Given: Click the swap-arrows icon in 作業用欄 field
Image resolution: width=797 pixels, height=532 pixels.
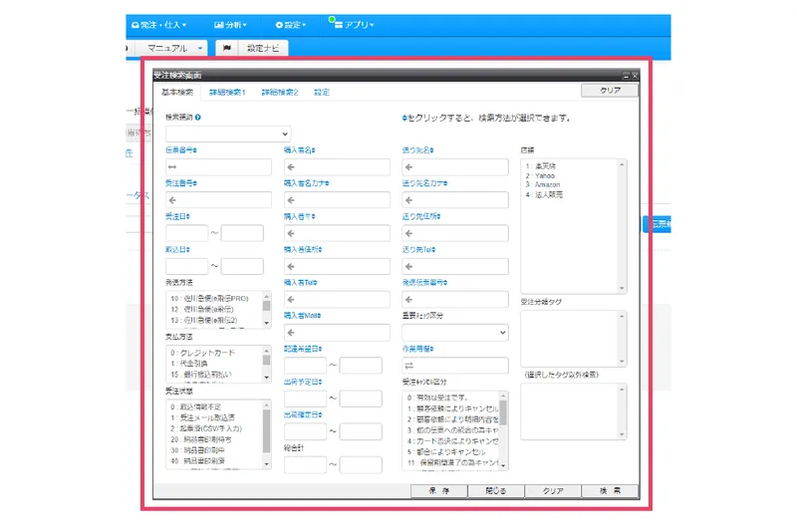Looking at the screenshot, I should point(409,366).
